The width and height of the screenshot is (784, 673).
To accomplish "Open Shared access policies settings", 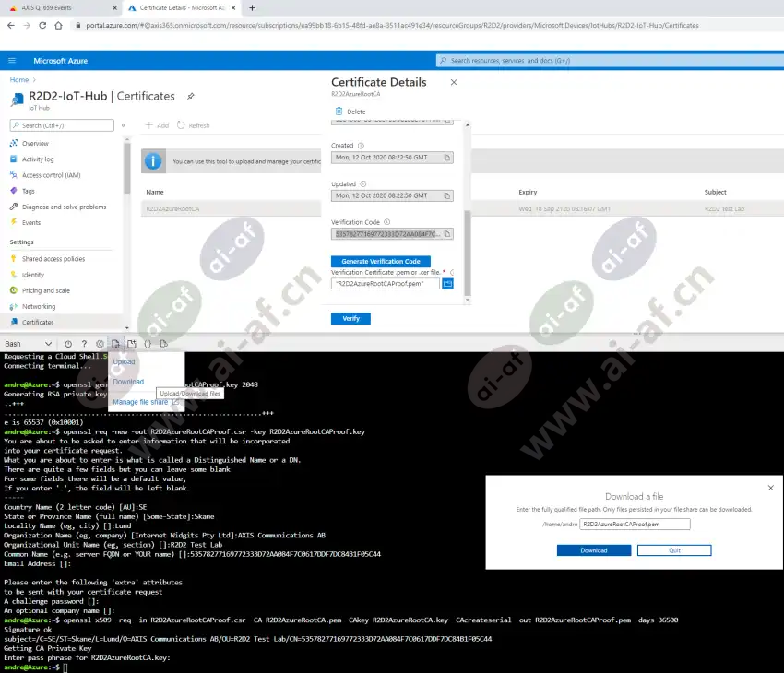I will point(53,259).
